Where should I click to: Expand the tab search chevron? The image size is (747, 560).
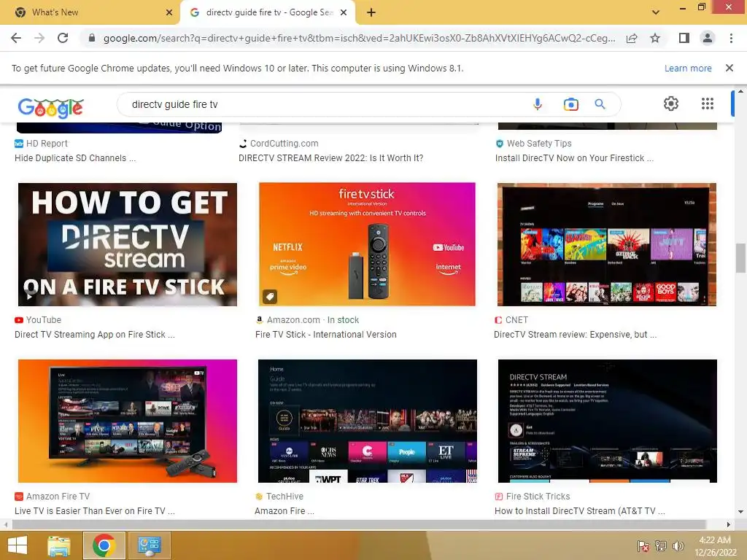656,12
